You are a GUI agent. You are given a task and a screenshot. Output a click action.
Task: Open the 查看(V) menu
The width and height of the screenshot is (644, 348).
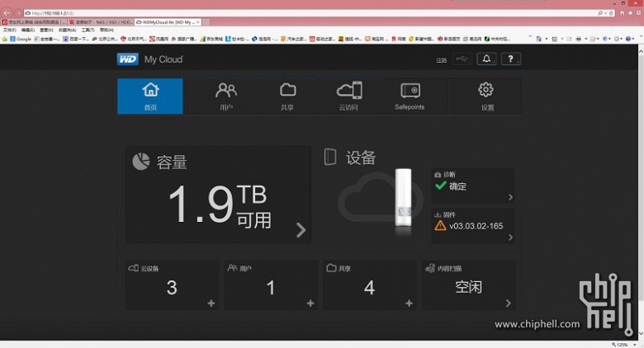coord(46,31)
